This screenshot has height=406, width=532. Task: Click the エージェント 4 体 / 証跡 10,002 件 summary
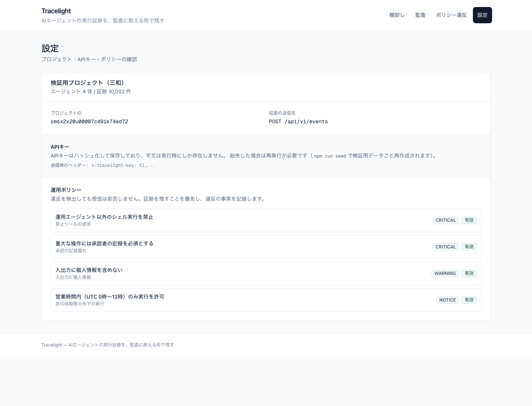[x=91, y=92]
